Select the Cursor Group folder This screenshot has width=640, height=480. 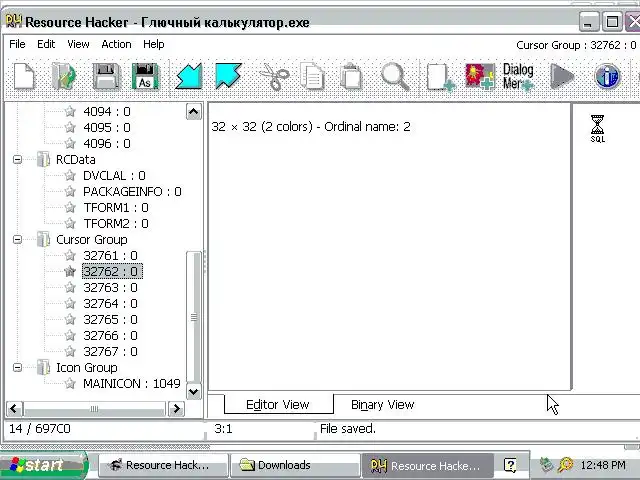91,239
